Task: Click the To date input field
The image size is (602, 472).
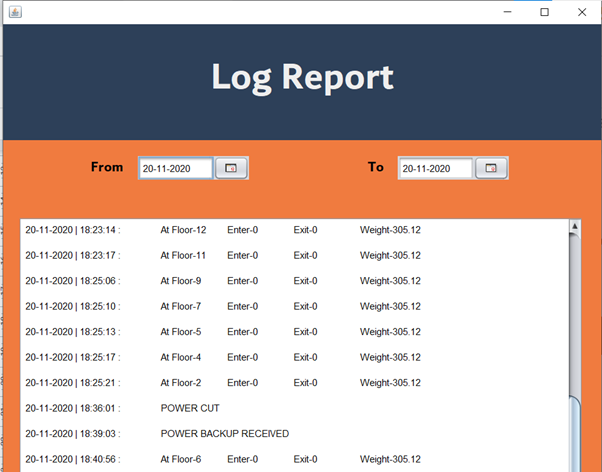Action: click(436, 168)
